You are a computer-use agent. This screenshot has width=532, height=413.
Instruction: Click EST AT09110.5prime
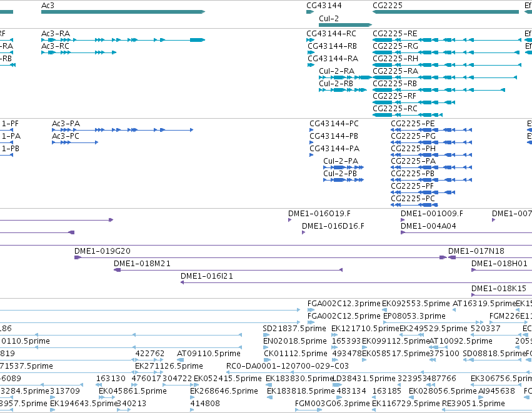click(181, 360)
